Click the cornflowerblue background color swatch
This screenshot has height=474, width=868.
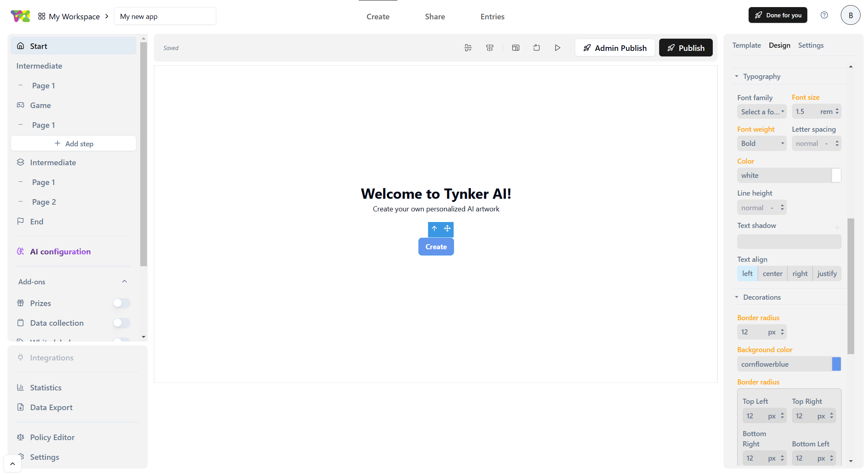(x=836, y=364)
